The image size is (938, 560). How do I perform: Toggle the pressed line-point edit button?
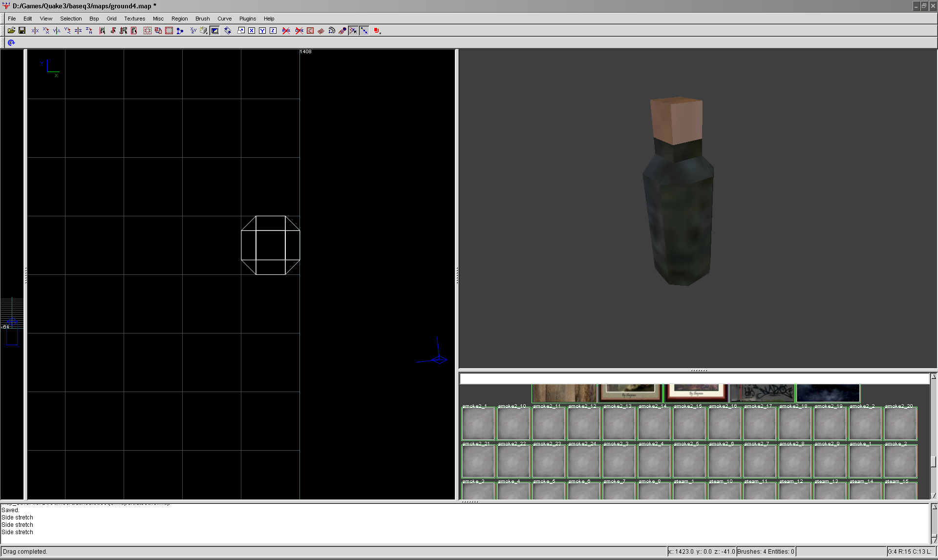click(364, 30)
